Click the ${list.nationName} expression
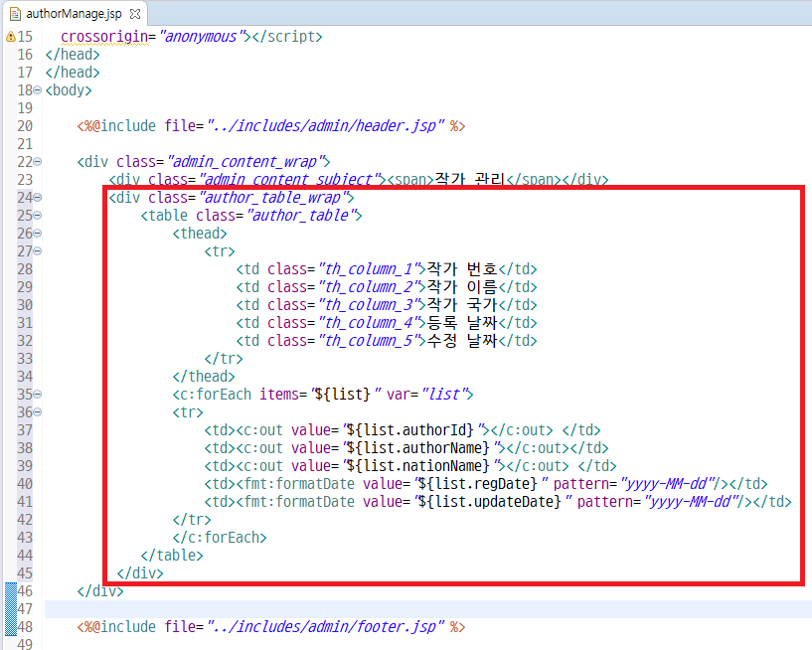The width and height of the screenshot is (812, 650). point(417,465)
